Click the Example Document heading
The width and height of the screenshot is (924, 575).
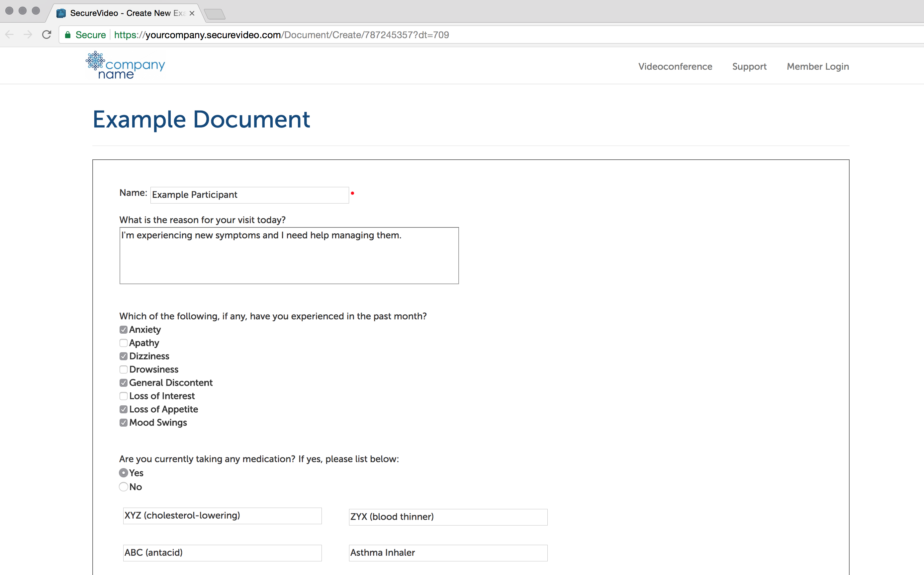coord(201,120)
